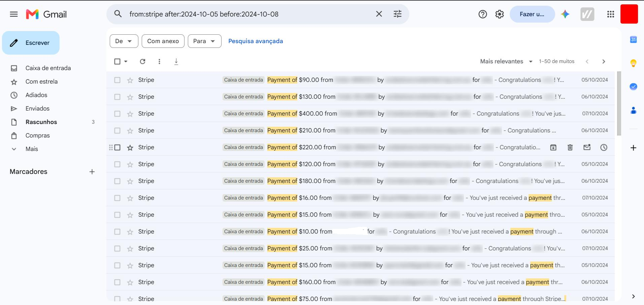
Task: Open Adiados folder
Action: coord(36,95)
